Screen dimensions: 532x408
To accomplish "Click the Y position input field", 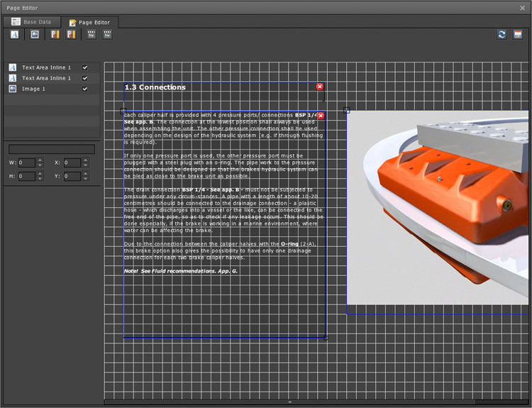I will coord(72,175).
